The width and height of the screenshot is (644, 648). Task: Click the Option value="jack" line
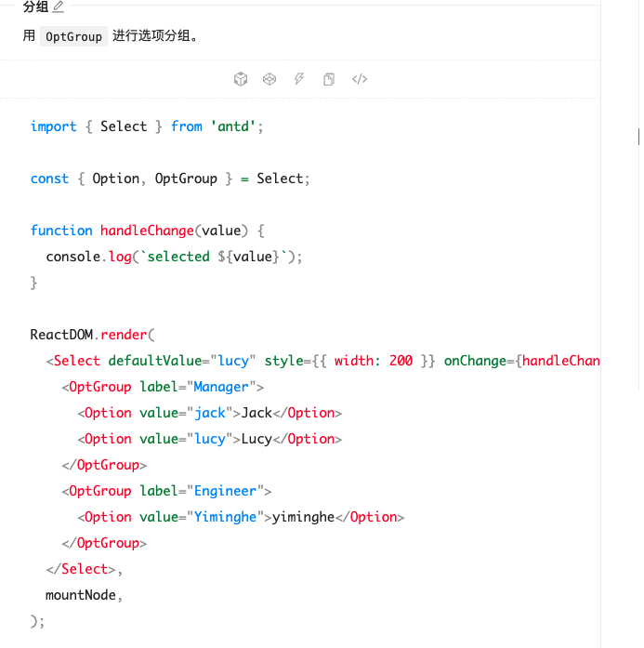coord(210,413)
